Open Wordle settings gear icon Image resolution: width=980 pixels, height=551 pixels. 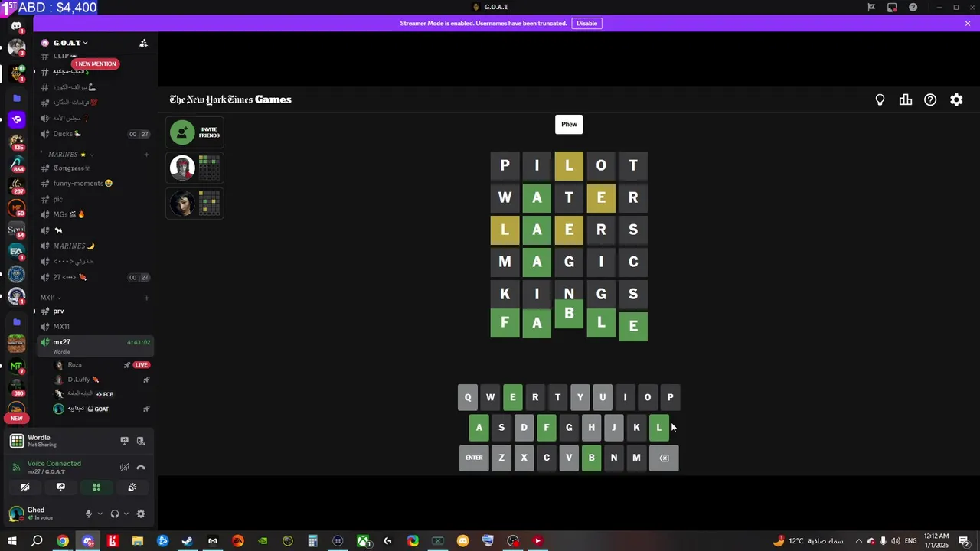point(956,99)
